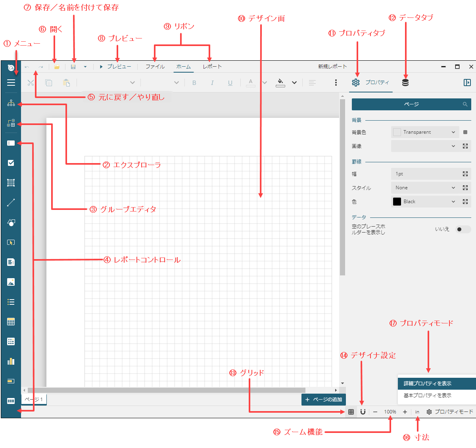Click the ページの追加 button
The image size is (476, 448).
pos(323,400)
